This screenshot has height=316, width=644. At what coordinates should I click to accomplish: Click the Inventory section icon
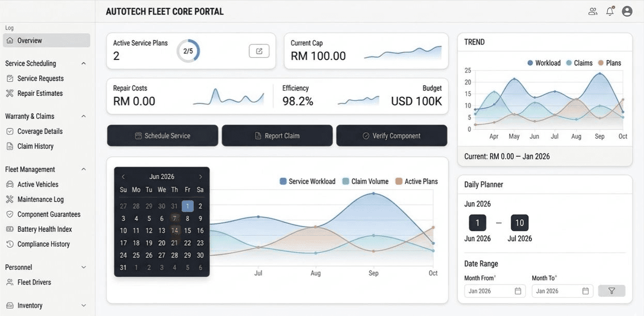10,306
